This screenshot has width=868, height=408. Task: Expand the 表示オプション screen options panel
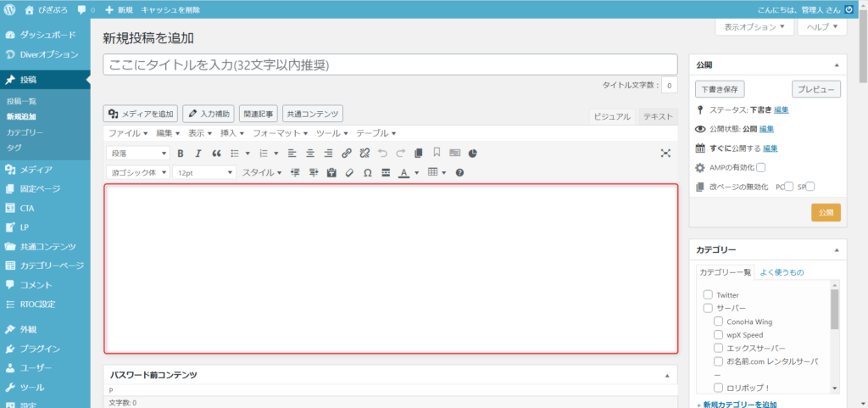(x=755, y=27)
